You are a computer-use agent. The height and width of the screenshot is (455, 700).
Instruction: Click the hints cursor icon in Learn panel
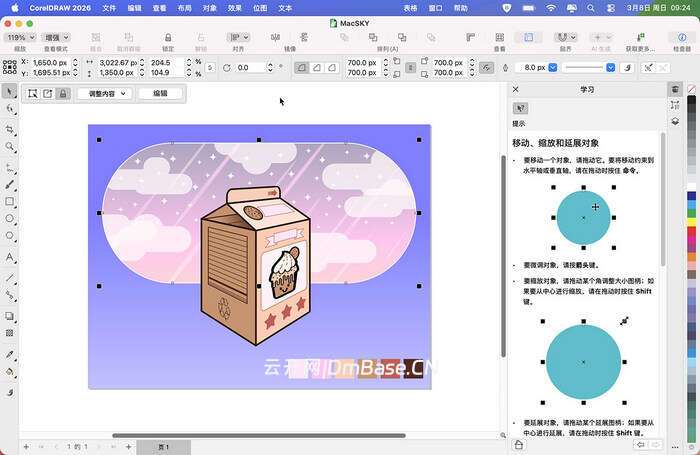tap(521, 108)
